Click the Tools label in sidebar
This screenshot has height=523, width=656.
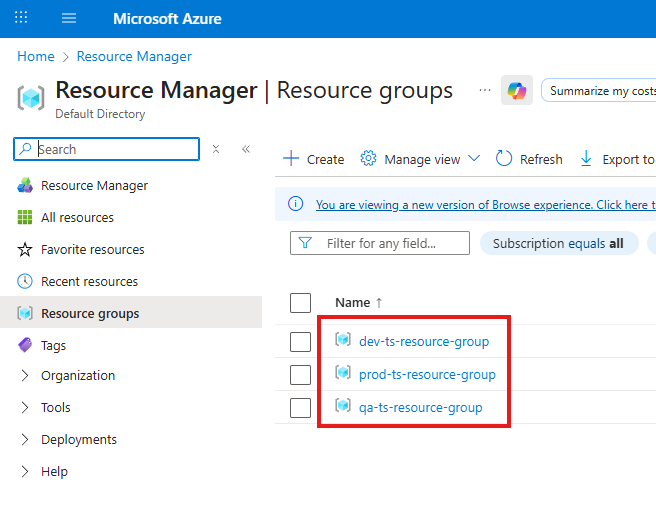pos(56,408)
